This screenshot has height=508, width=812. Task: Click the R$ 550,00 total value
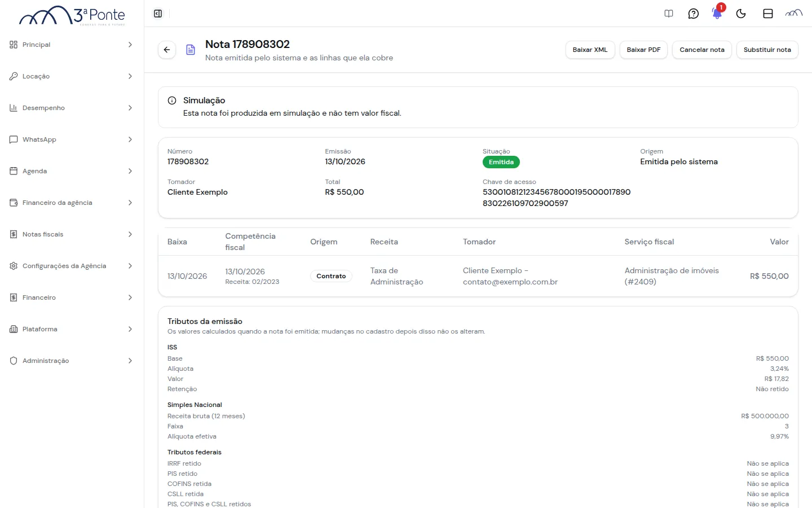tap(345, 192)
